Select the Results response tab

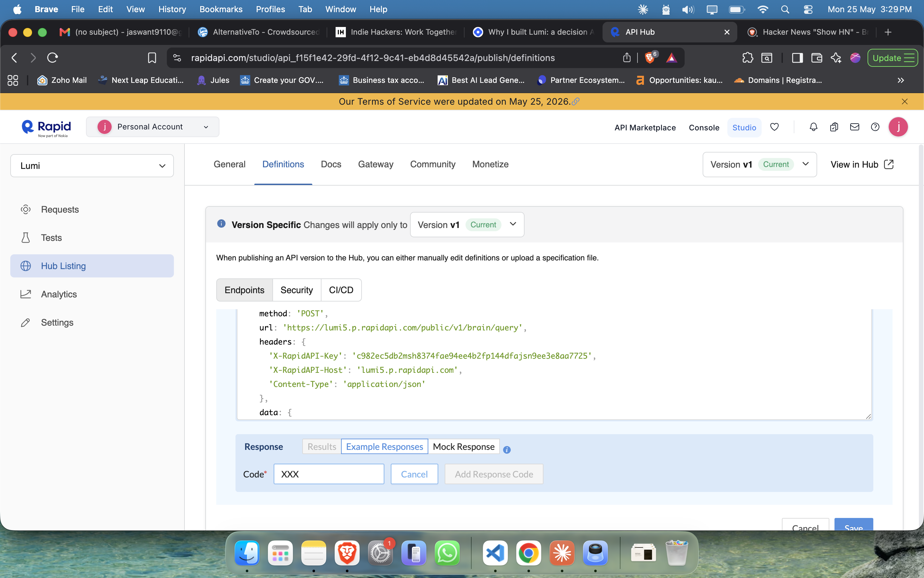(x=322, y=446)
